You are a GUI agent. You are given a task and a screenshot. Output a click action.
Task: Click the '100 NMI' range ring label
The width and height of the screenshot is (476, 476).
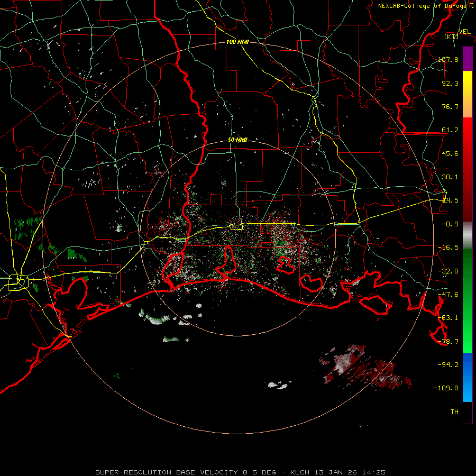237,42
